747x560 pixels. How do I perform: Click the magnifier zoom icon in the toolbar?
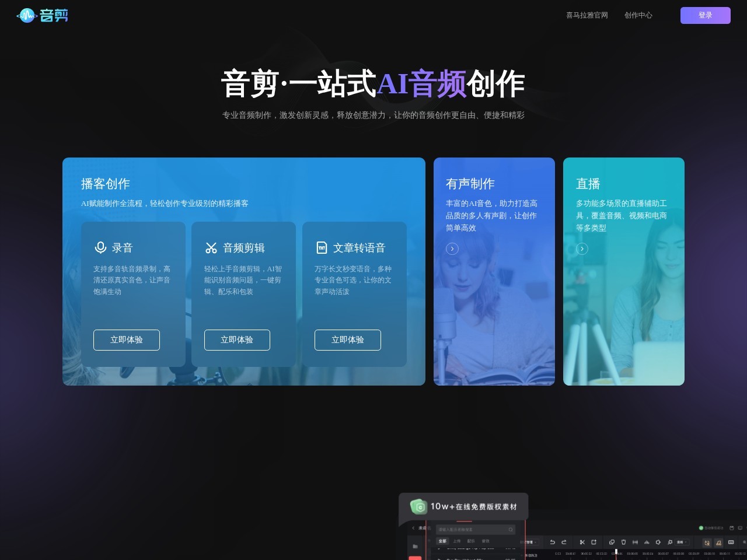(x=669, y=542)
